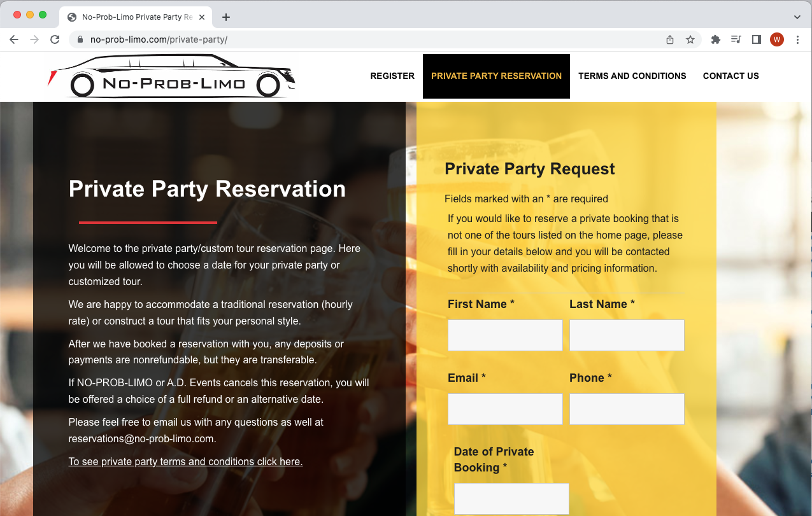Click private party terms and conditions link
812x516 pixels.
[185, 462]
